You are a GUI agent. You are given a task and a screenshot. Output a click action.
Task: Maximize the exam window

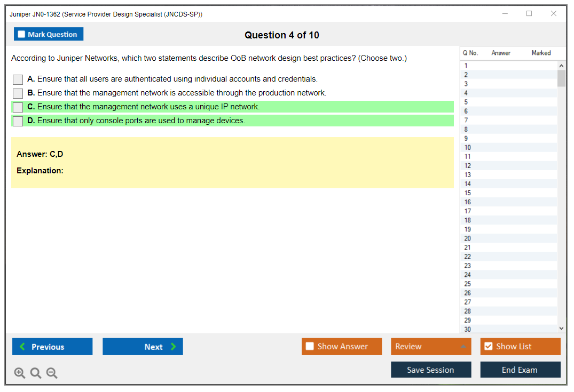tap(529, 14)
